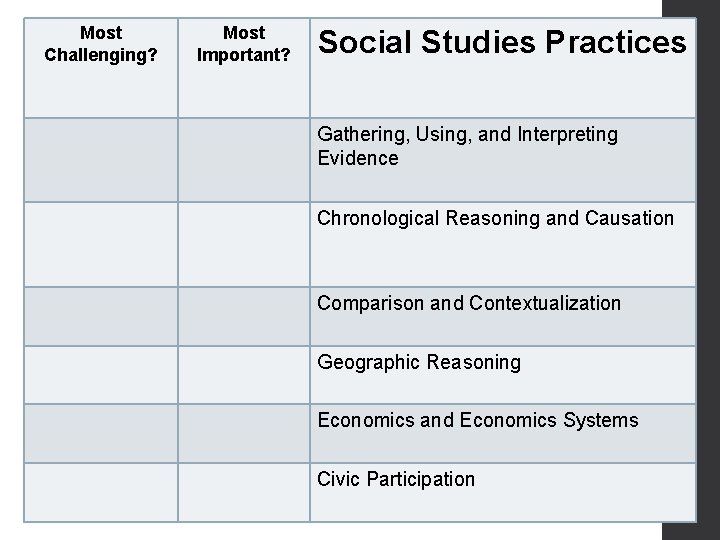Screen dimensions: 720x540
Task: Click Most Challenging cell in Comparison row
Action: [x=101, y=316]
